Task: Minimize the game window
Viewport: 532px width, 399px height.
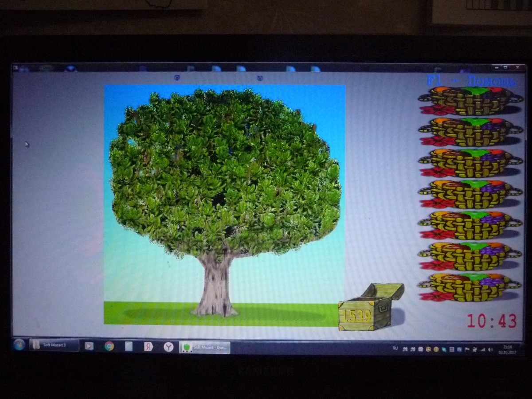Action: tap(497, 67)
